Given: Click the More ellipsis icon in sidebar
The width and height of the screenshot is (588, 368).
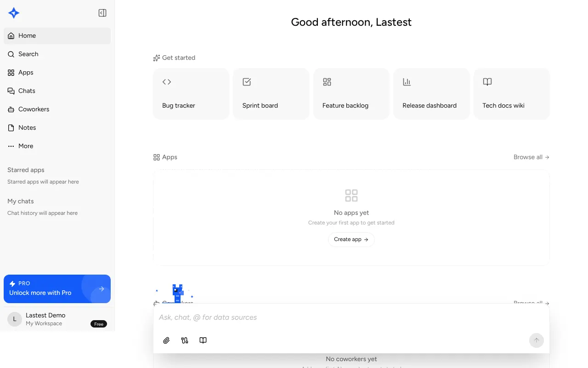Looking at the screenshot, I should click(11, 146).
